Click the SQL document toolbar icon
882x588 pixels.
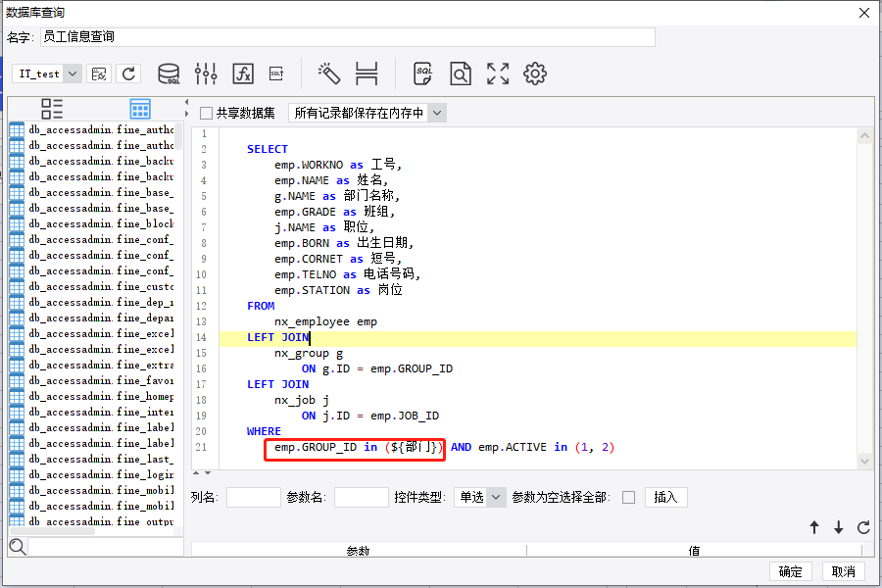tap(423, 73)
